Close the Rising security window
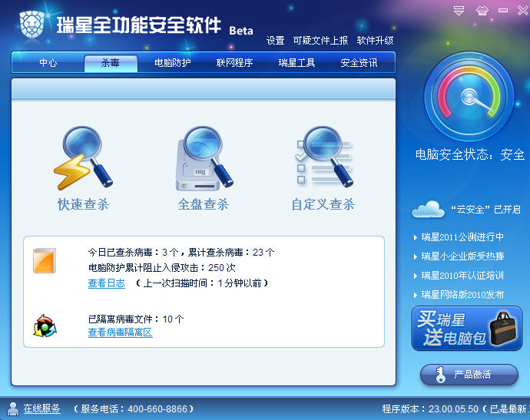Image resolution: width=530 pixels, height=420 pixels. (523, 11)
